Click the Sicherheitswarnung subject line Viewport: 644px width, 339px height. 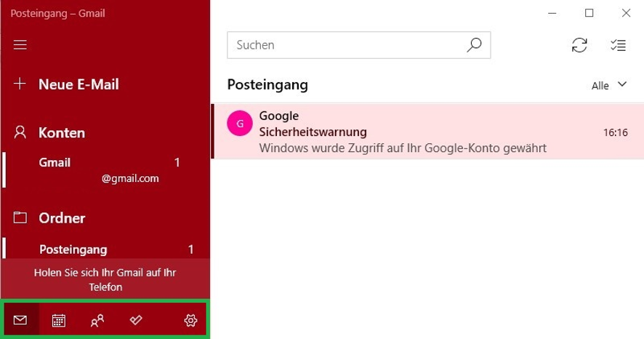pyautogui.click(x=313, y=132)
